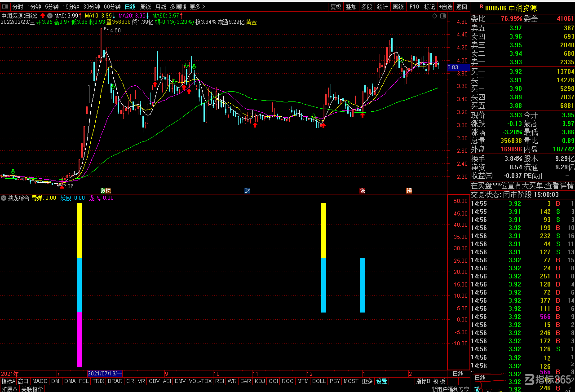
Task: Click the gear icon beside 擒龙综合
Action: (x=4, y=198)
